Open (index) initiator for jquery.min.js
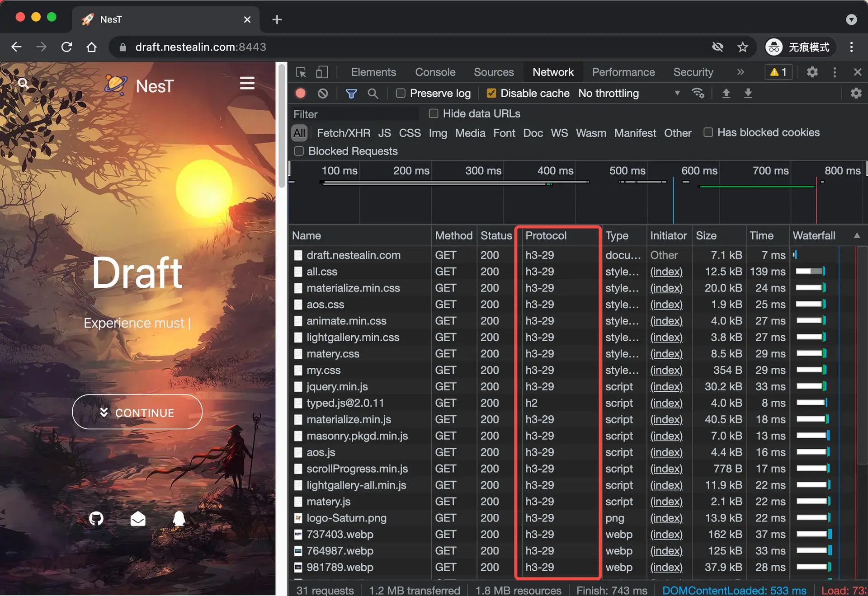 pos(666,387)
